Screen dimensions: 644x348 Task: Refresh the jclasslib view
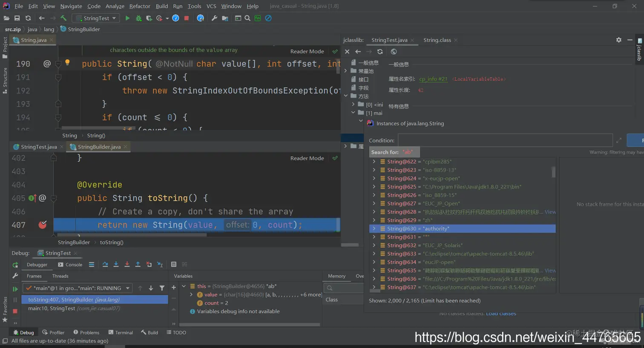(x=380, y=51)
